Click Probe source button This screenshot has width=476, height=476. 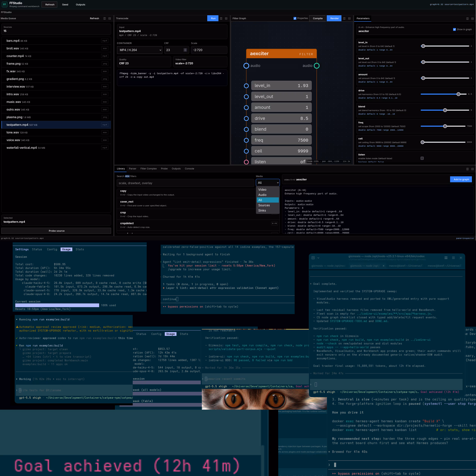click(x=56, y=231)
